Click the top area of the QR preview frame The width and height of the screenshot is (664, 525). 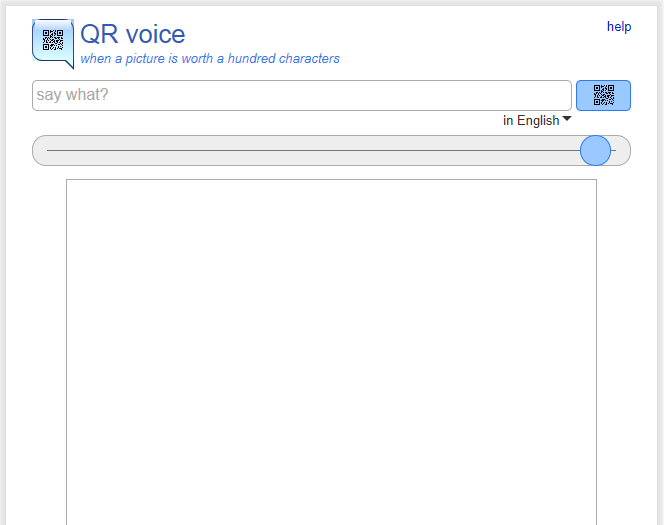(x=331, y=195)
